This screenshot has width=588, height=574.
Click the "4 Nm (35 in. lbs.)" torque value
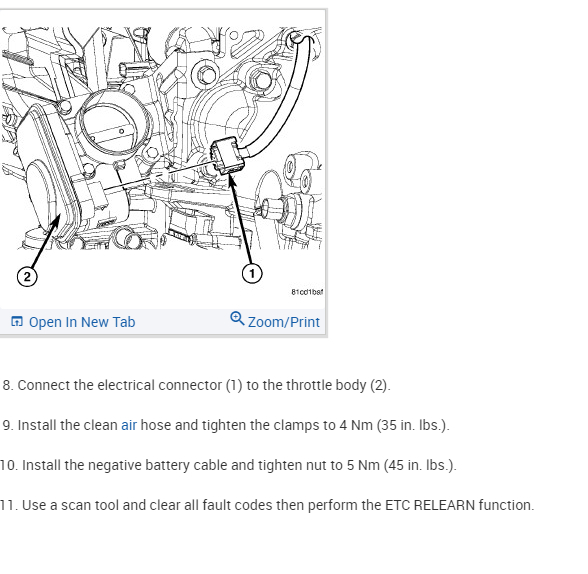pyautogui.click(x=394, y=425)
